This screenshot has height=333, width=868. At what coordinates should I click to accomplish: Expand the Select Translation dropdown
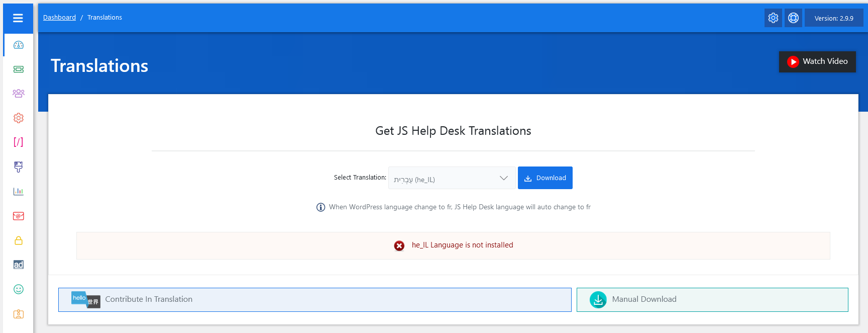452,178
